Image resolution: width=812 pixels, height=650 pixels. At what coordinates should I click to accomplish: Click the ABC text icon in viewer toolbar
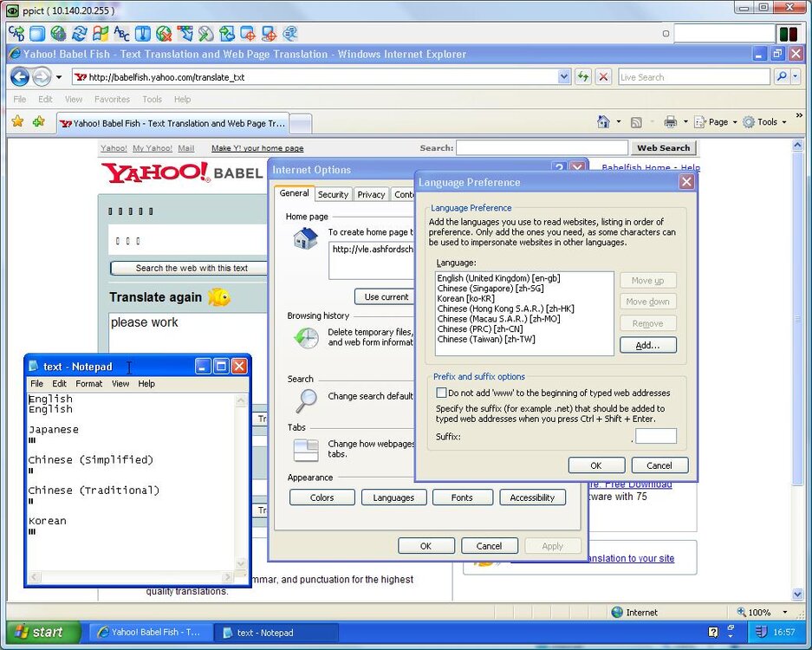click(121, 34)
